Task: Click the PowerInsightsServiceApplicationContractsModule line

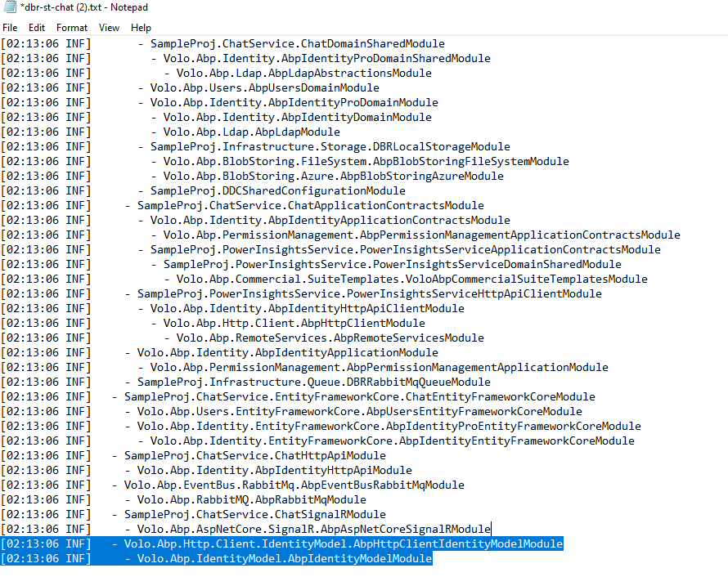Action: point(330,250)
